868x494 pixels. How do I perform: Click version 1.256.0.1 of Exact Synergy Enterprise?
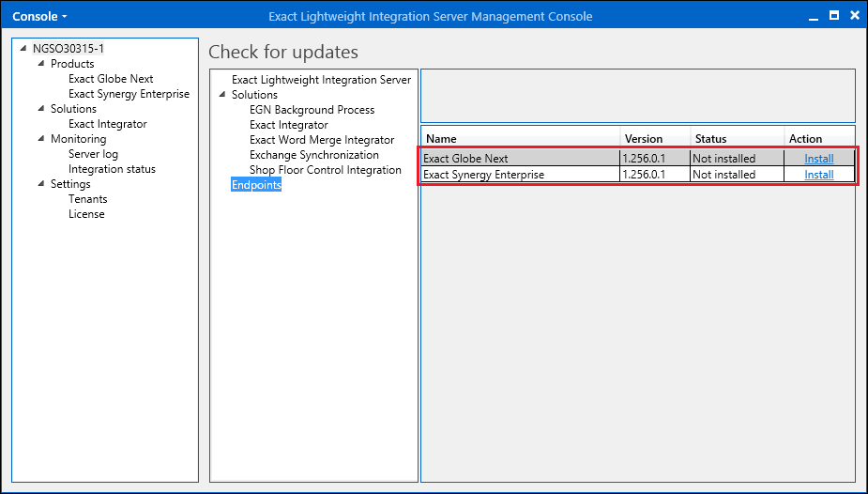tap(644, 175)
